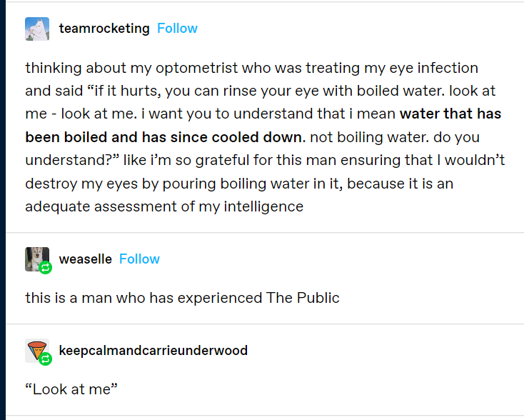Click the quoted "Look at me" reply text
This screenshot has height=420, width=524.
(x=71, y=389)
